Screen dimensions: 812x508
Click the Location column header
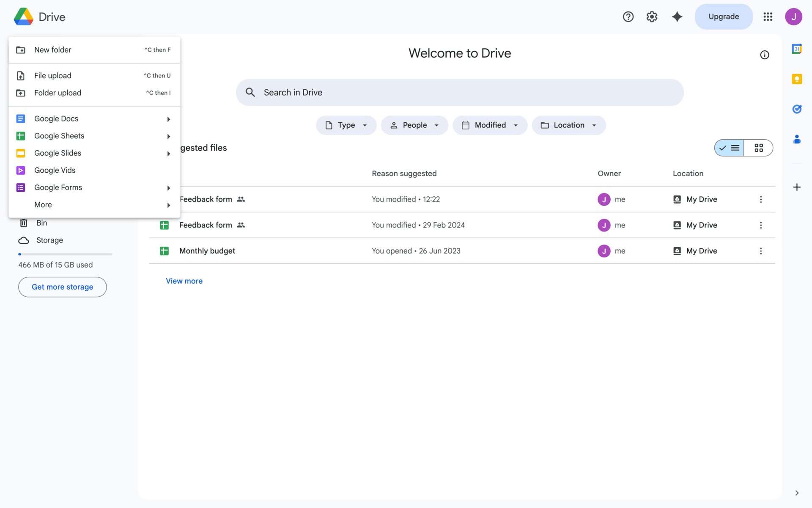point(688,174)
